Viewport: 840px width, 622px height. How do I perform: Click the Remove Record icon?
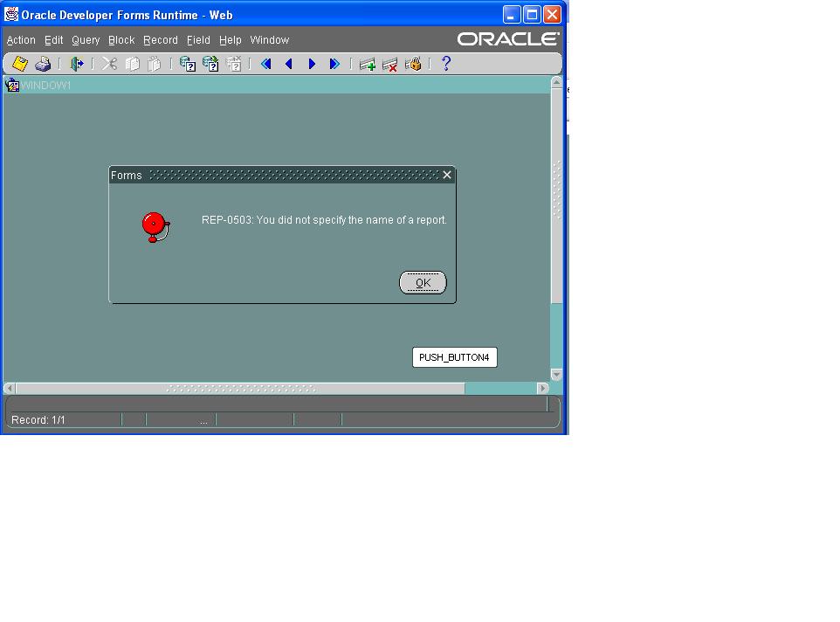click(x=390, y=64)
